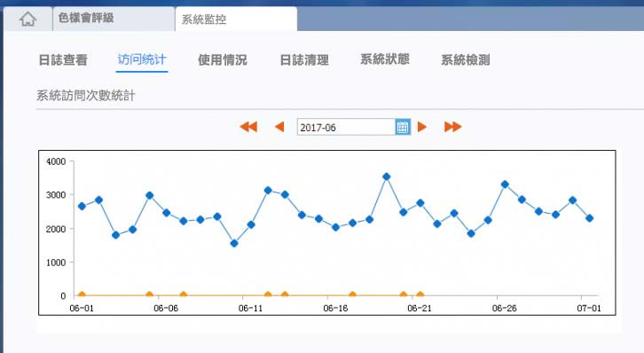Select the 访问统计 section
Image resolution: width=644 pixels, height=353 pixels.
click(142, 59)
